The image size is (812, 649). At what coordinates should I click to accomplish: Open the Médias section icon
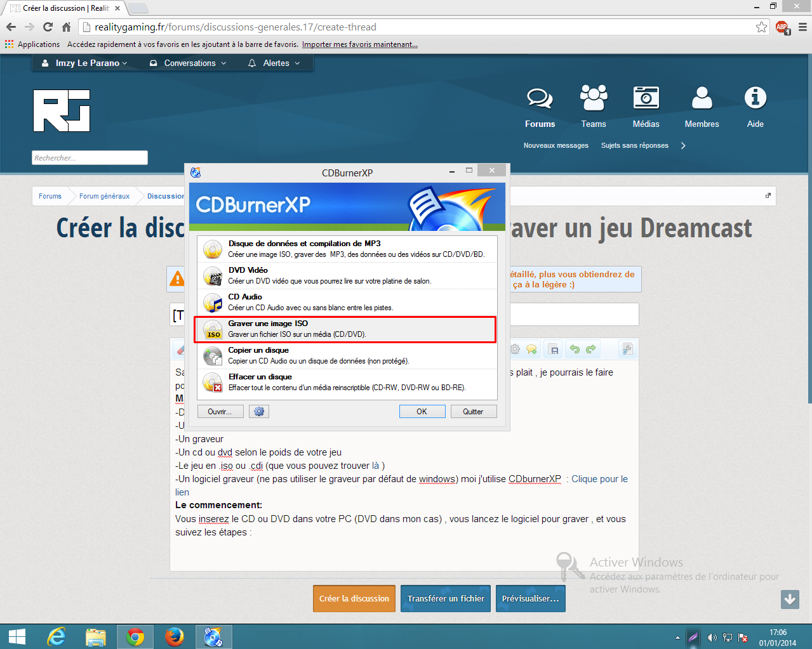coord(646,107)
